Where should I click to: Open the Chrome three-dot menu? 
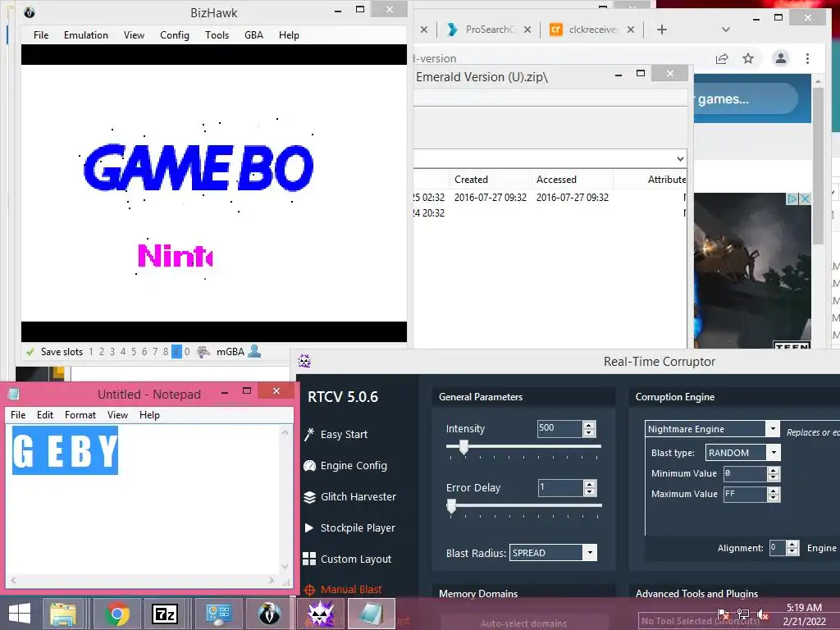click(807, 58)
